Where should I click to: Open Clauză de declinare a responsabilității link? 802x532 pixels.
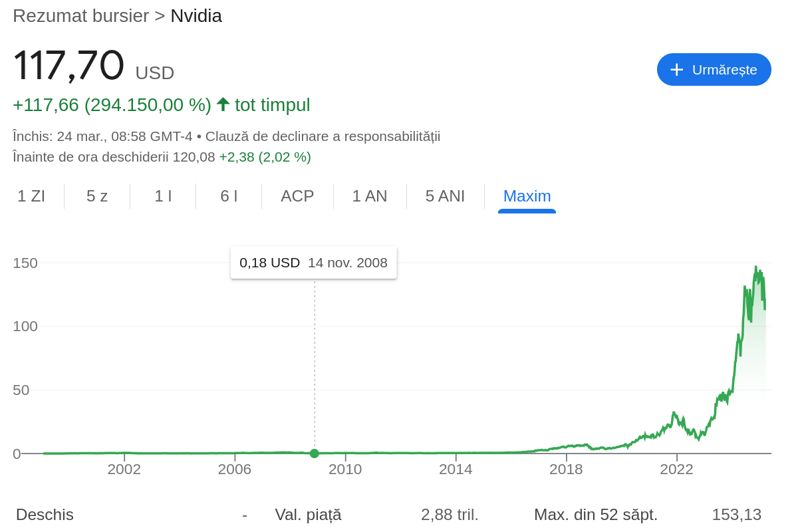323,136
